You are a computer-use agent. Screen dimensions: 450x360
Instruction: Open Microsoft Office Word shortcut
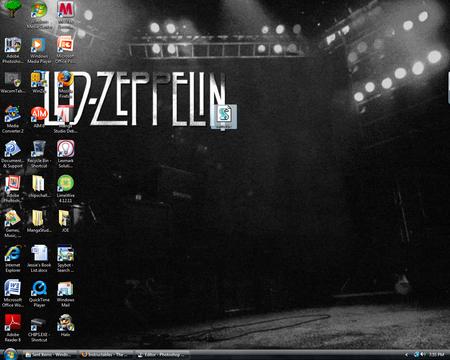[13, 293]
